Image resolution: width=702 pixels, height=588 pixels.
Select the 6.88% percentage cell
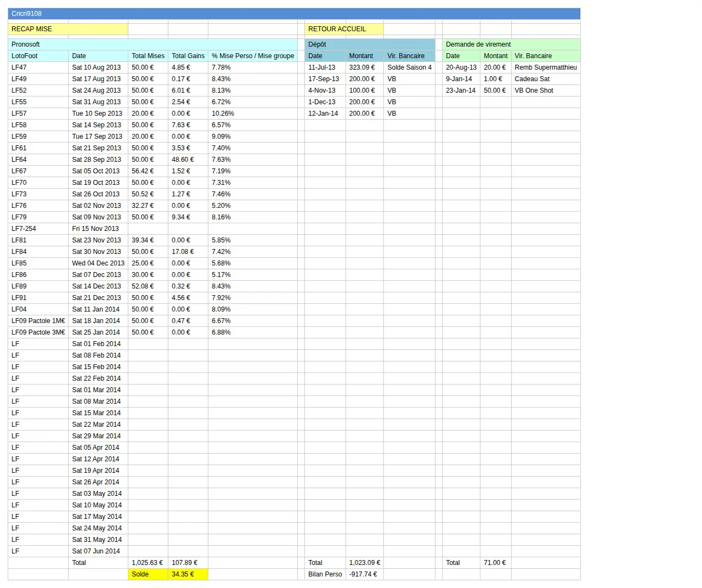(x=253, y=332)
